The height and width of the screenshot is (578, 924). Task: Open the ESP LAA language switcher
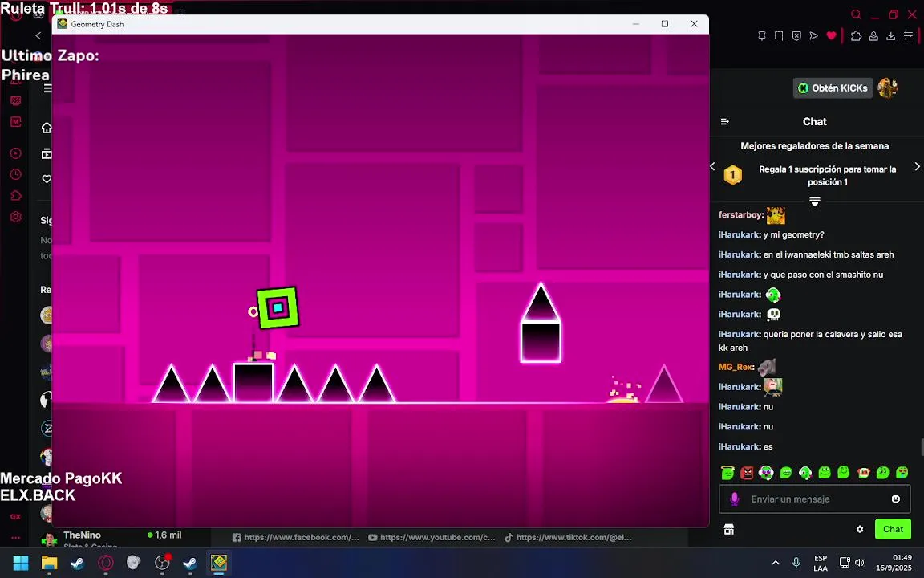click(x=821, y=563)
